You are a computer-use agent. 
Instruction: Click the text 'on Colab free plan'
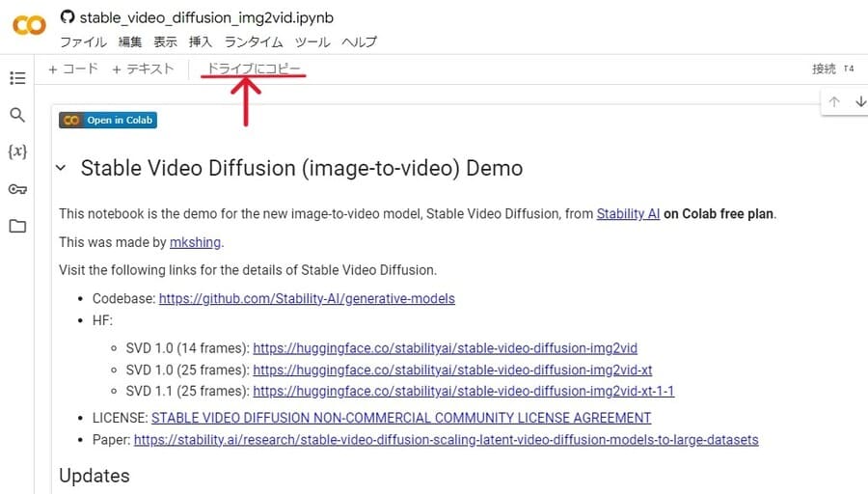[x=718, y=214]
